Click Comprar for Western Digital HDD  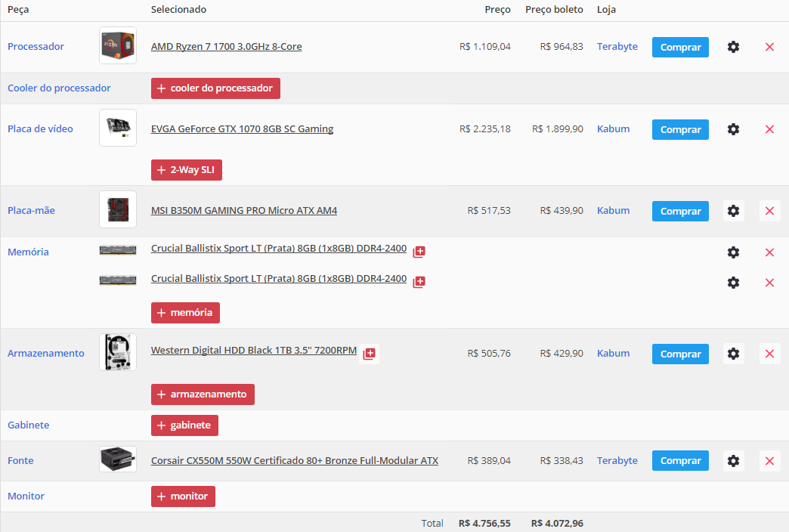pos(680,354)
